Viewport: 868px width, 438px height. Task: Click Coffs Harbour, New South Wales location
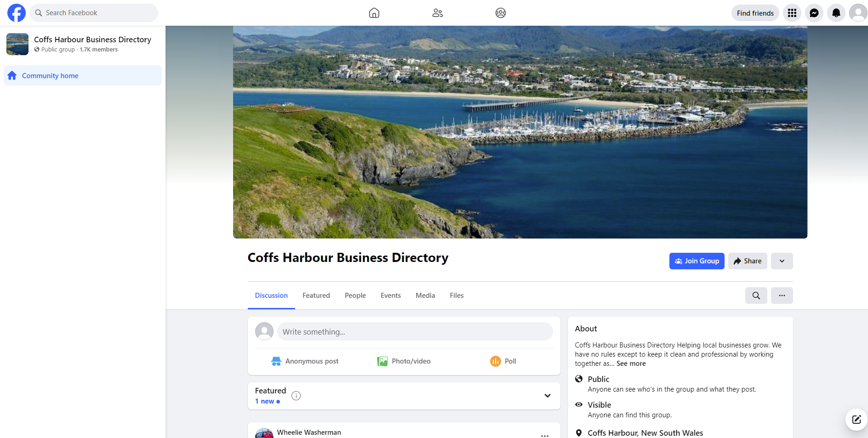[645, 433]
